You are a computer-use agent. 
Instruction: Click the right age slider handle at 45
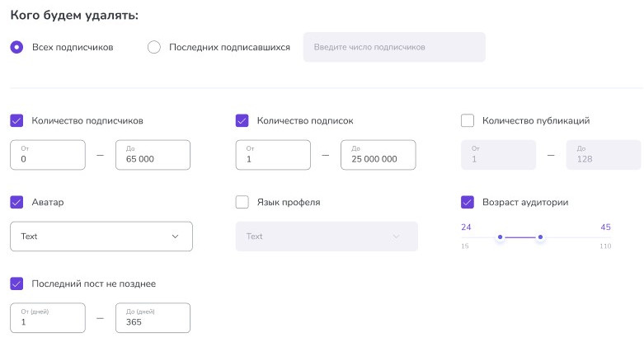[x=540, y=237]
